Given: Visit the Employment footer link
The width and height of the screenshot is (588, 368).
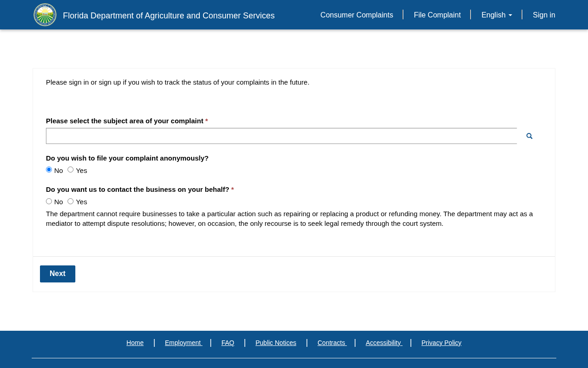Looking at the screenshot, I should click(183, 343).
